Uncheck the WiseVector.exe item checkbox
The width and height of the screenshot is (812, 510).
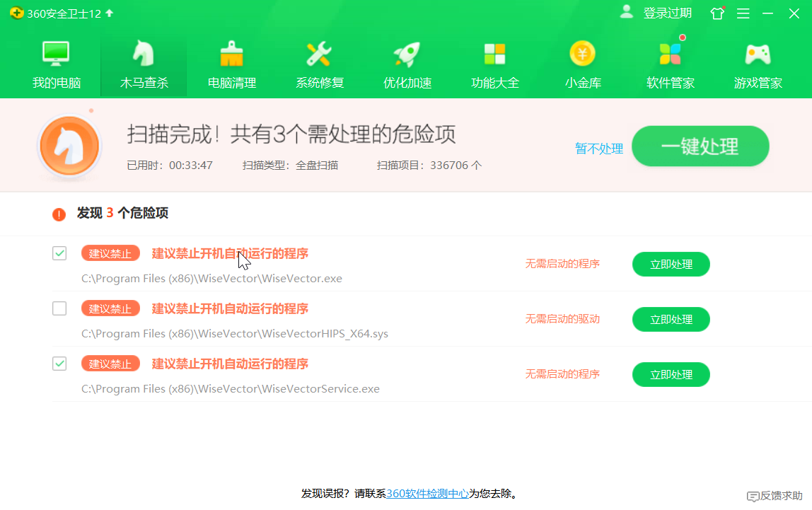click(59, 253)
